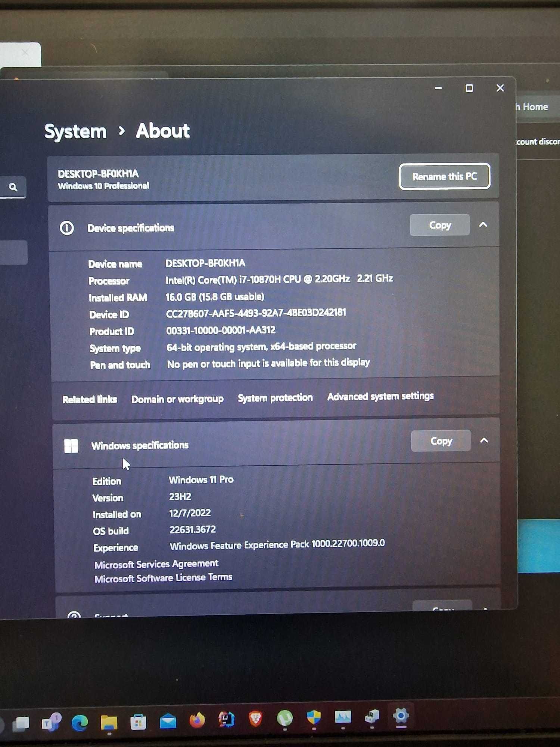Image resolution: width=560 pixels, height=747 pixels.
Task: Click the Edition value Windows 11 Pro
Action: click(201, 480)
